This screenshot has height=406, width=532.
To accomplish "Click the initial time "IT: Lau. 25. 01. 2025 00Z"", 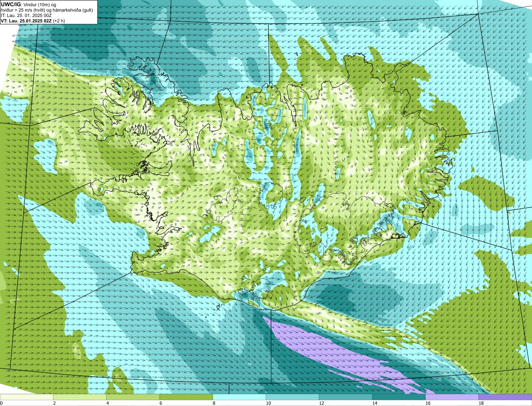I will pyautogui.click(x=27, y=15).
